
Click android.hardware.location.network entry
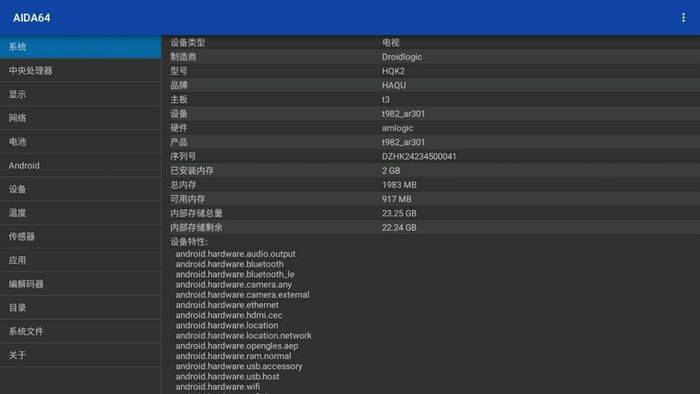point(243,336)
